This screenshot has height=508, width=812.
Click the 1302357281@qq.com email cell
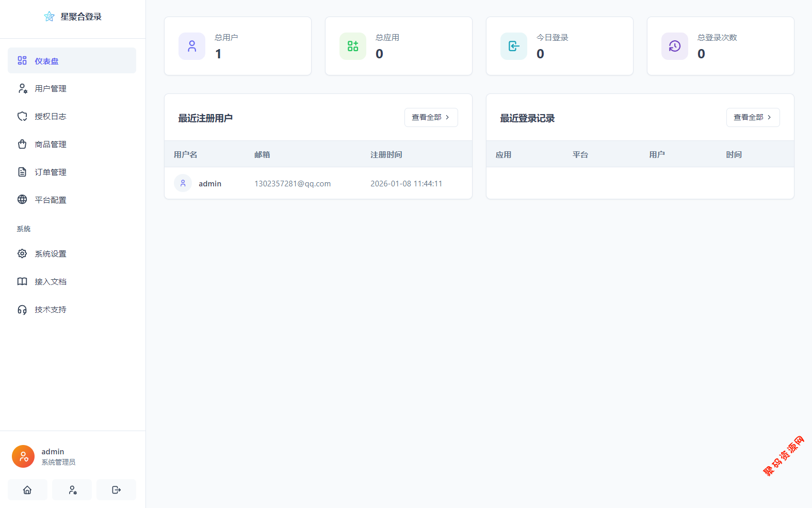(x=293, y=184)
